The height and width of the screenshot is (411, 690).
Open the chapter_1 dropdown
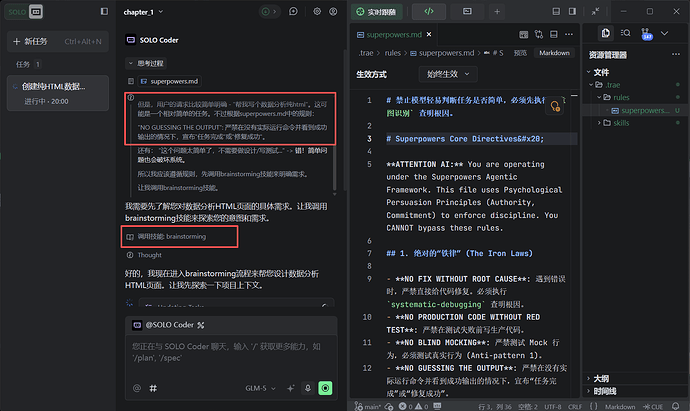145,12
